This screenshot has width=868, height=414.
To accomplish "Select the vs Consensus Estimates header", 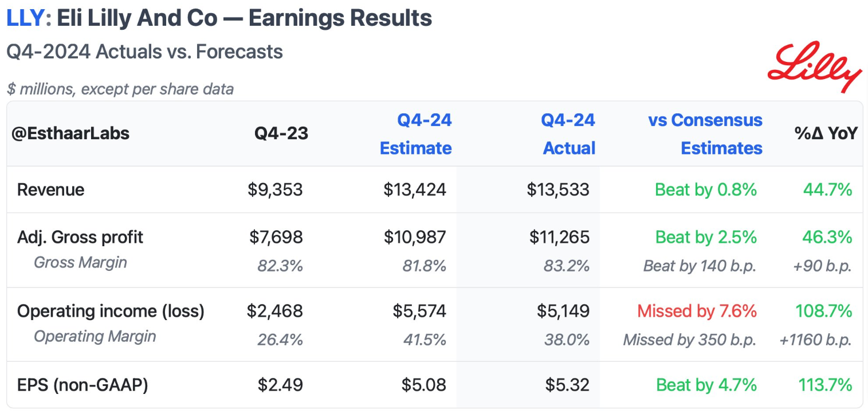I will [705, 134].
